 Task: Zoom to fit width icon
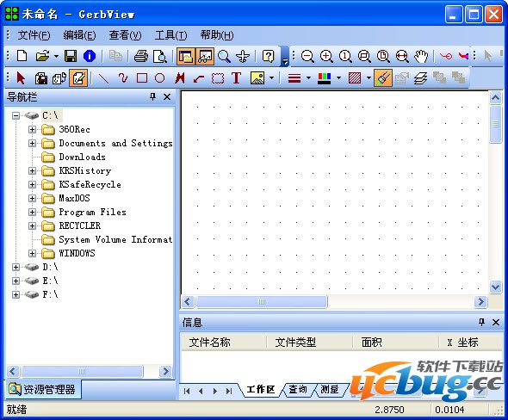(402, 56)
